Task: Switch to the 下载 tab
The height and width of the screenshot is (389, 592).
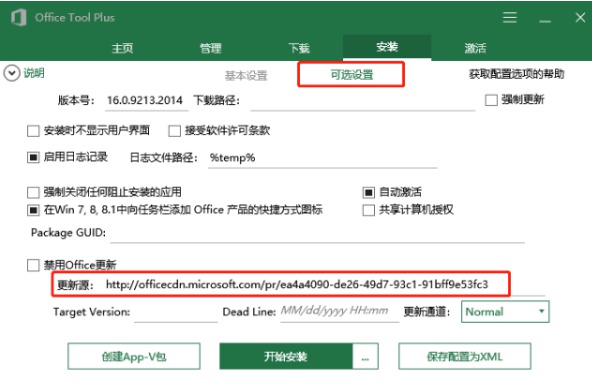Action: coord(299,48)
